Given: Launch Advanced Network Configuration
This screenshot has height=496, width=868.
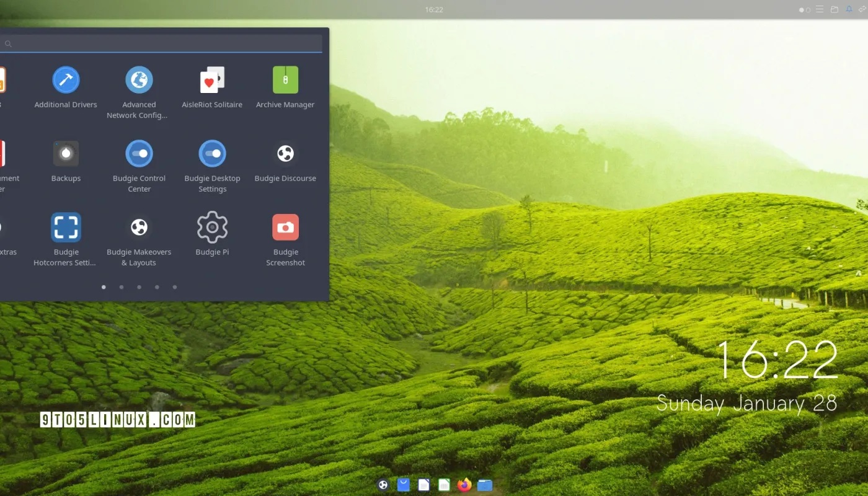Looking at the screenshot, I should 139,81.
